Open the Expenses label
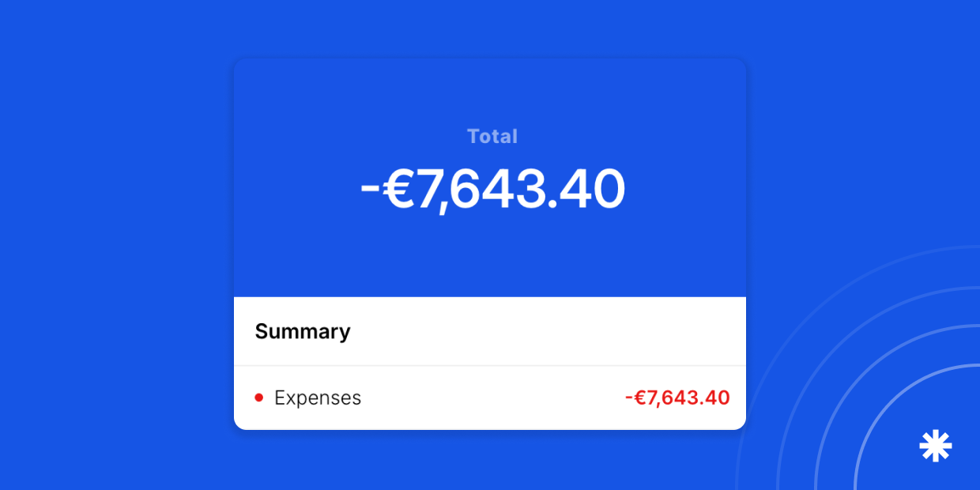The width and height of the screenshot is (980, 490). point(318,398)
